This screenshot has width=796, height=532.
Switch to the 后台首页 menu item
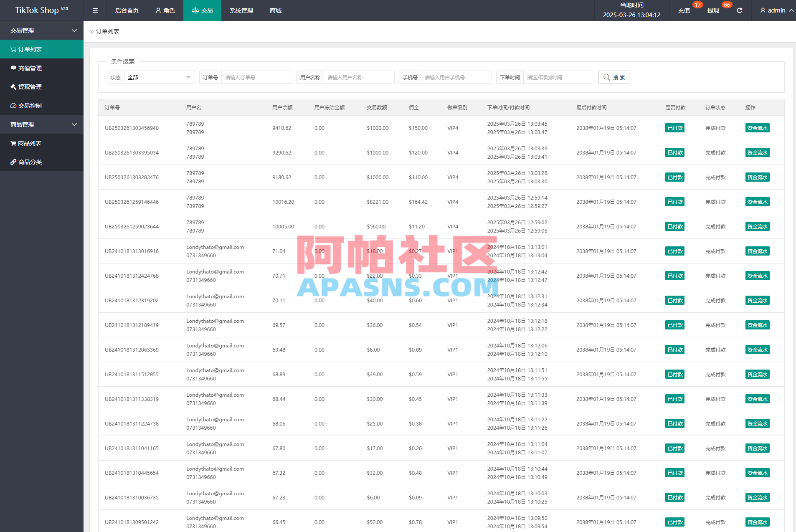pyautogui.click(x=126, y=10)
